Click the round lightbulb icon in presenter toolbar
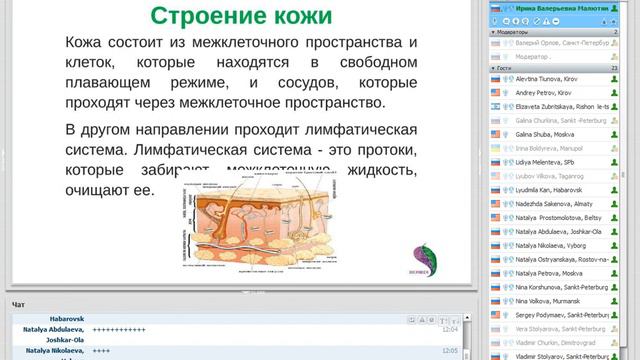Image resolution: width=640 pixels, height=360 pixels. [x=516, y=21]
